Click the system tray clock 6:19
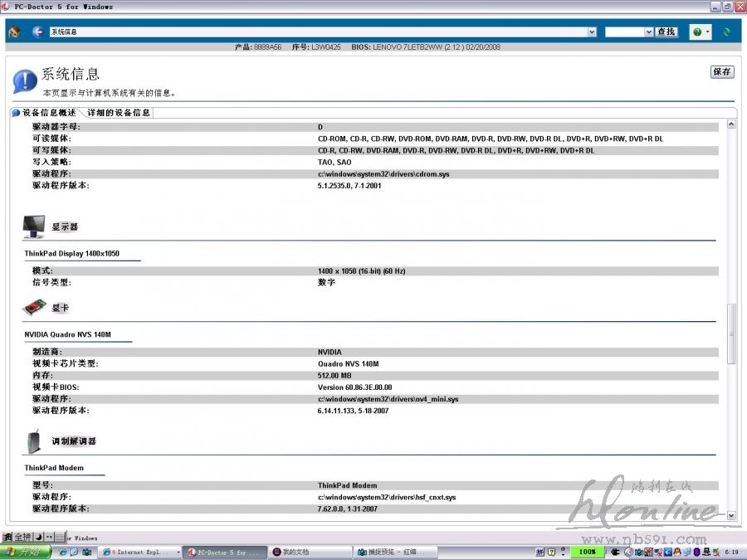This screenshot has height=560, width=747. pos(732,552)
